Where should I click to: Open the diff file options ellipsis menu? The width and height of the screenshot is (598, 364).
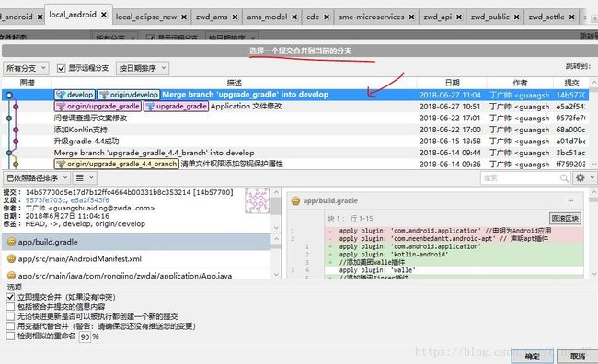tap(570, 201)
